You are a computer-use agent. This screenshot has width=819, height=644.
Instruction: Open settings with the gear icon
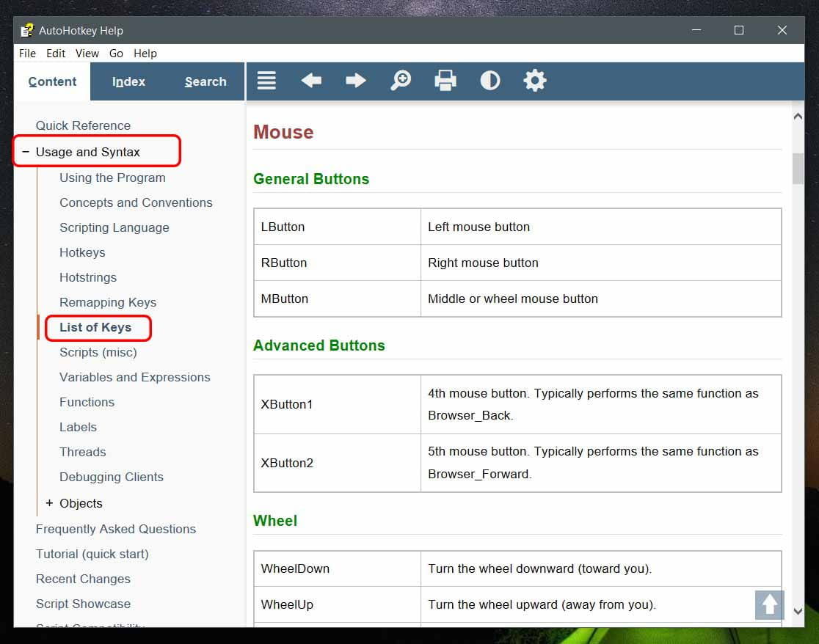(535, 81)
